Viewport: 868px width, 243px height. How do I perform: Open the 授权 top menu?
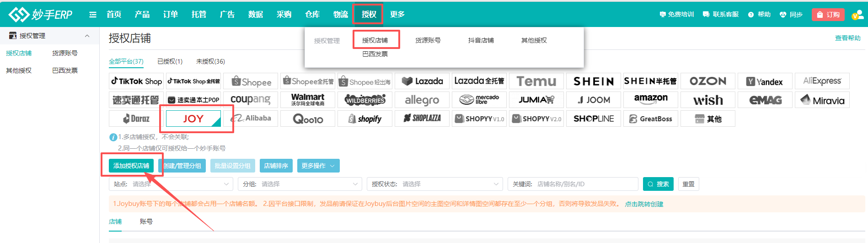(369, 14)
